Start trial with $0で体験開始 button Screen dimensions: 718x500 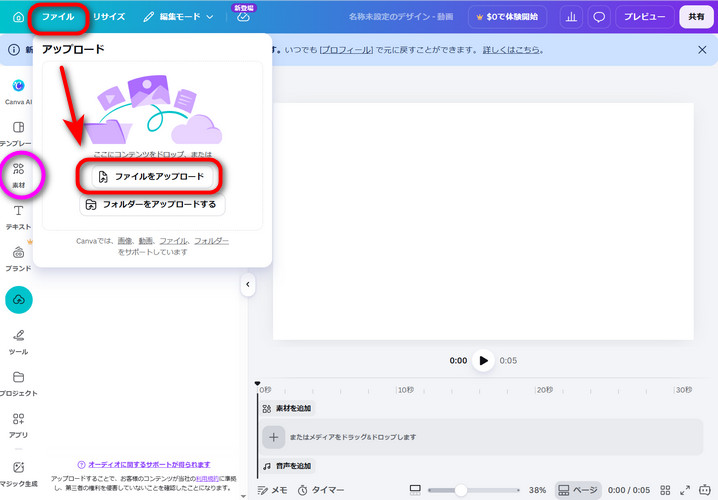coord(507,17)
